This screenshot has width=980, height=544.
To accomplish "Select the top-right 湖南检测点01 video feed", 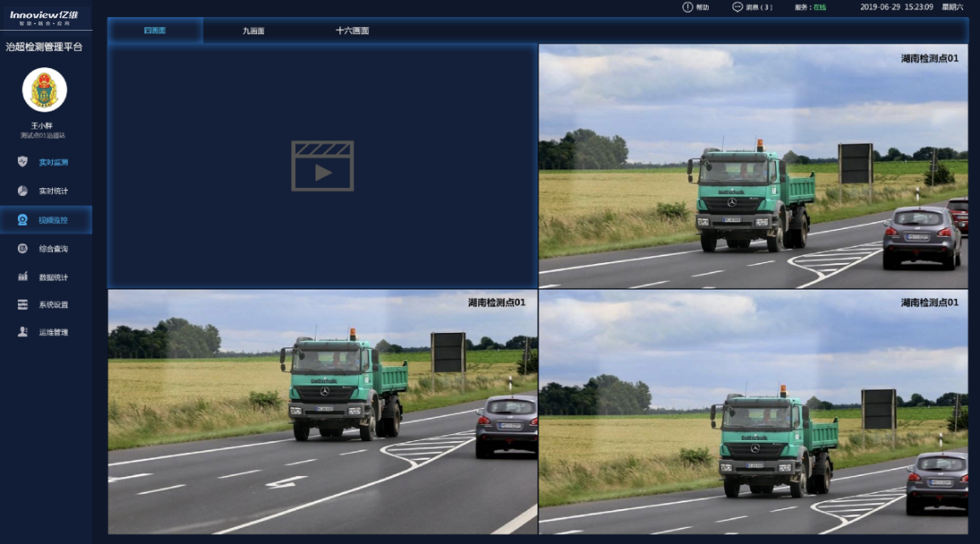I will click(x=753, y=166).
